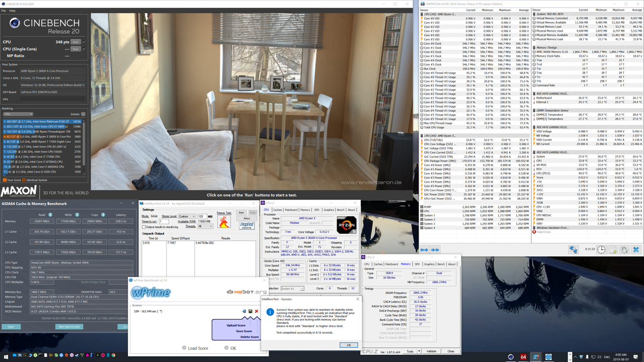Click the IntelBurnTest Freeze Test flame icon
The image size is (644, 362).
coord(224,221)
